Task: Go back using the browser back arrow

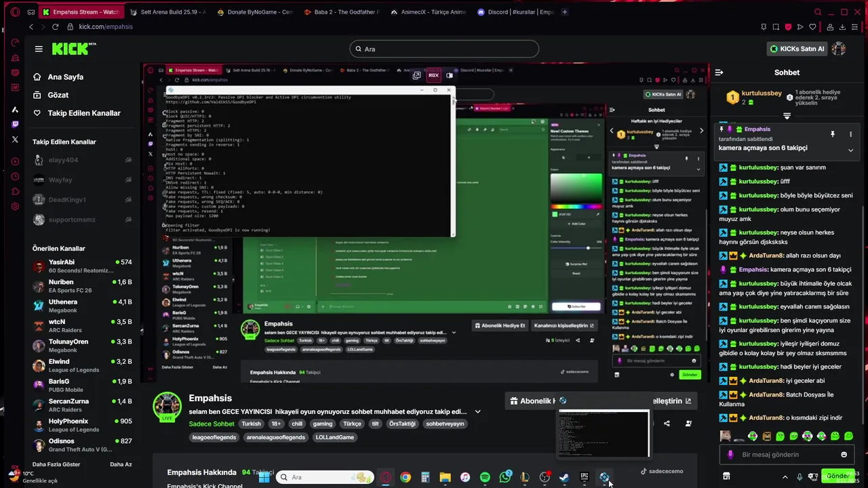Action: [31, 26]
